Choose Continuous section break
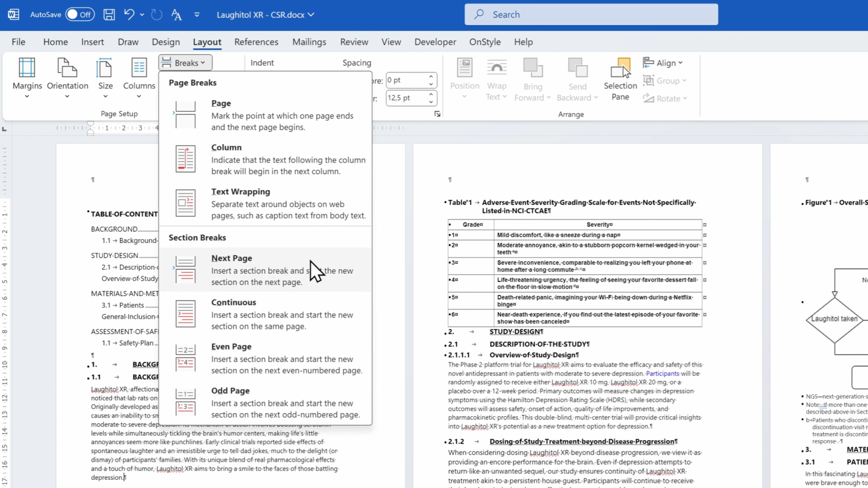 pyautogui.click(x=265, y=314)
